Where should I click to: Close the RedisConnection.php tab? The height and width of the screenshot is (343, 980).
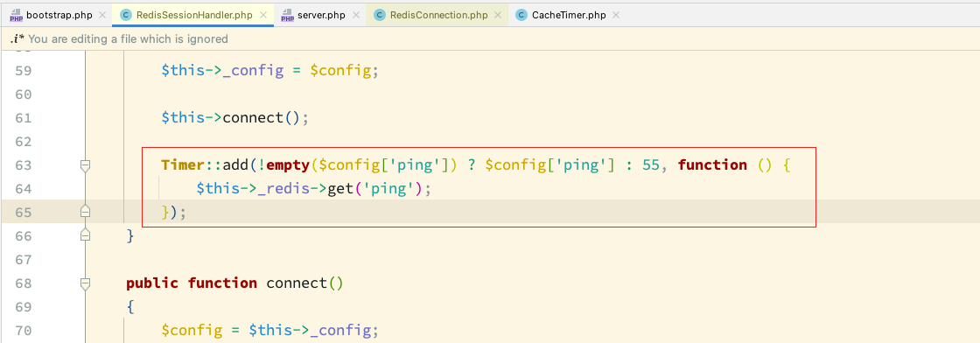(500, 15)
